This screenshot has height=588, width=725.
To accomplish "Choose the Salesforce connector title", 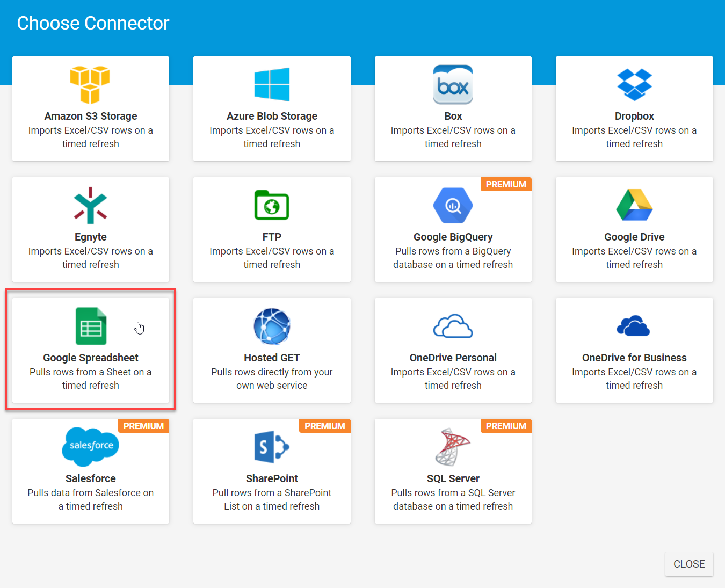I will 91,478.
